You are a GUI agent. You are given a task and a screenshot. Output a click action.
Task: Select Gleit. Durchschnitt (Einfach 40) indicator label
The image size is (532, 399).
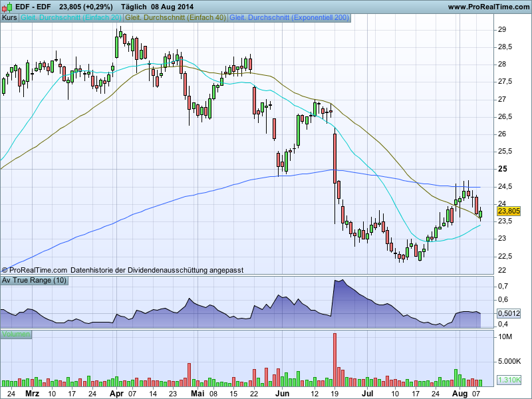tap(176, 18)
